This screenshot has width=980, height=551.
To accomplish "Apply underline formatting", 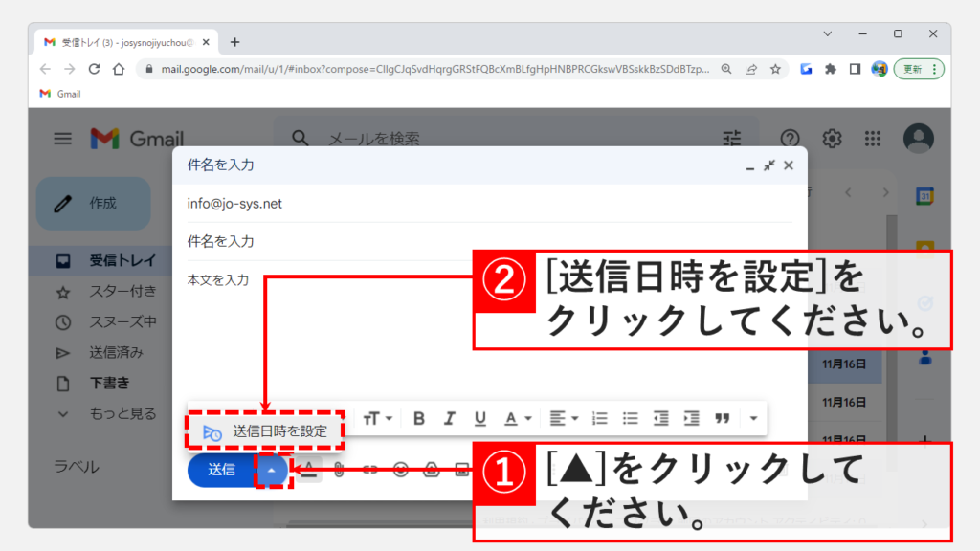I will 480,419.
